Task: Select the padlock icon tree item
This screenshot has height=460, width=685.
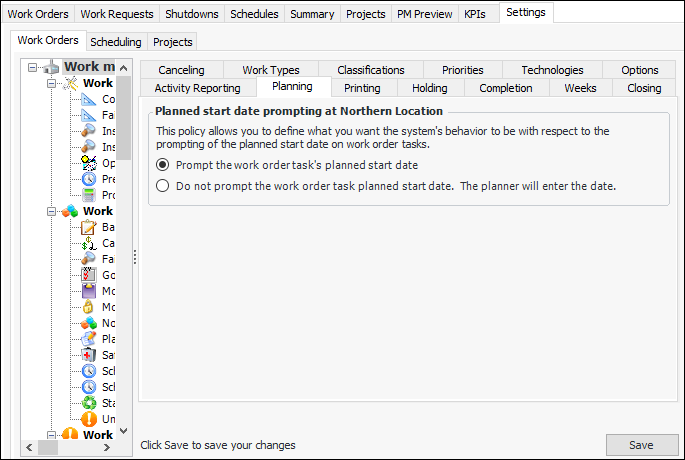Action: (x=89, y=307)
